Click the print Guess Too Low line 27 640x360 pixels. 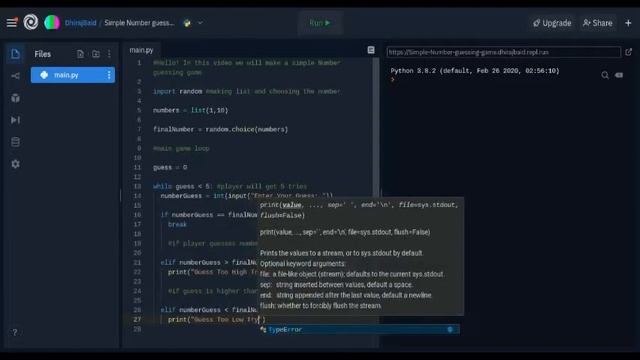(217, 320)
